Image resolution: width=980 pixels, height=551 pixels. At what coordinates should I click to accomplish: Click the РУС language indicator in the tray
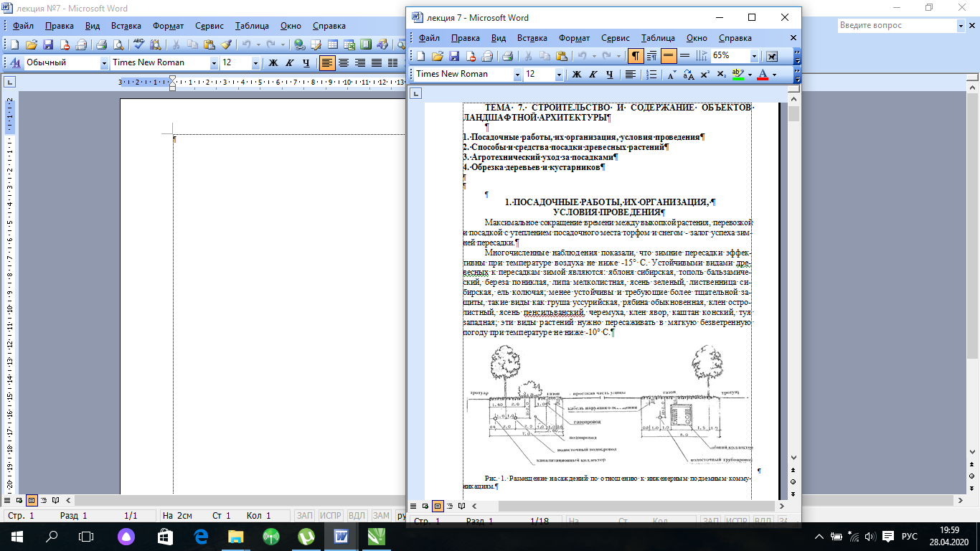(x=909, y=536)
